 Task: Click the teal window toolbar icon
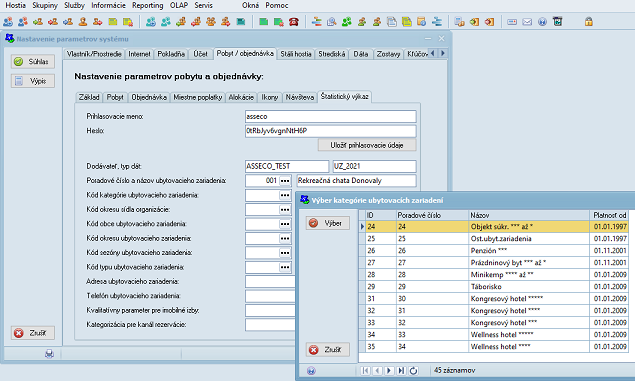pos(241,22)
